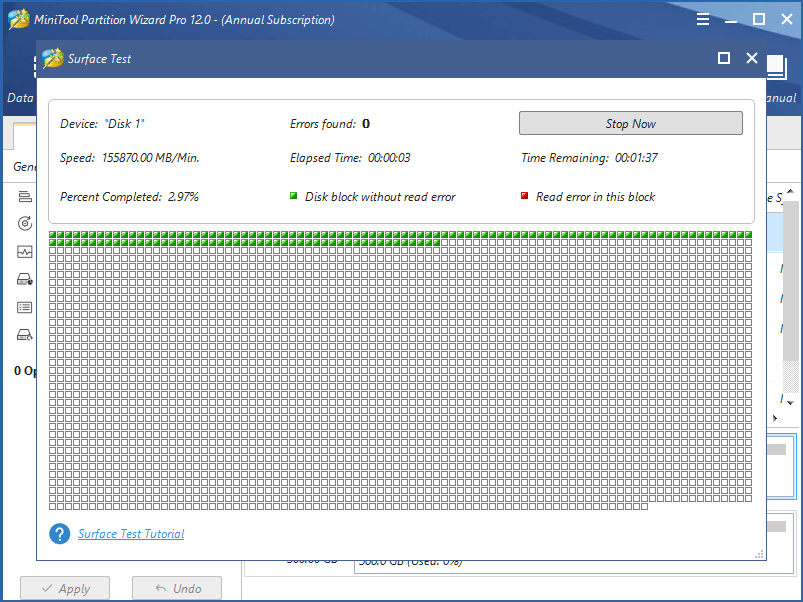The height and width of the screenshot is (602, 803).
Task: Click the green legend square for no read error
Action: click(x=293, y=196)
